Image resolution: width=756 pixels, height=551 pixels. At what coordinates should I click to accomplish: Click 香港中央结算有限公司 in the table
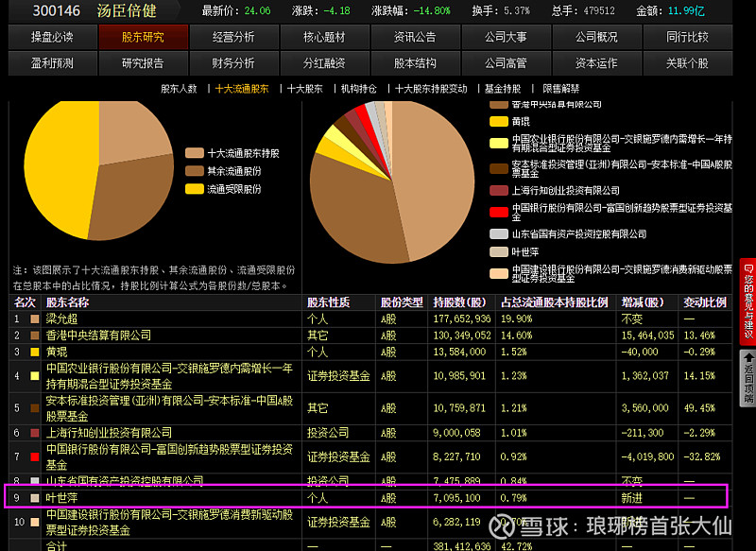click(x=98, y=336)
